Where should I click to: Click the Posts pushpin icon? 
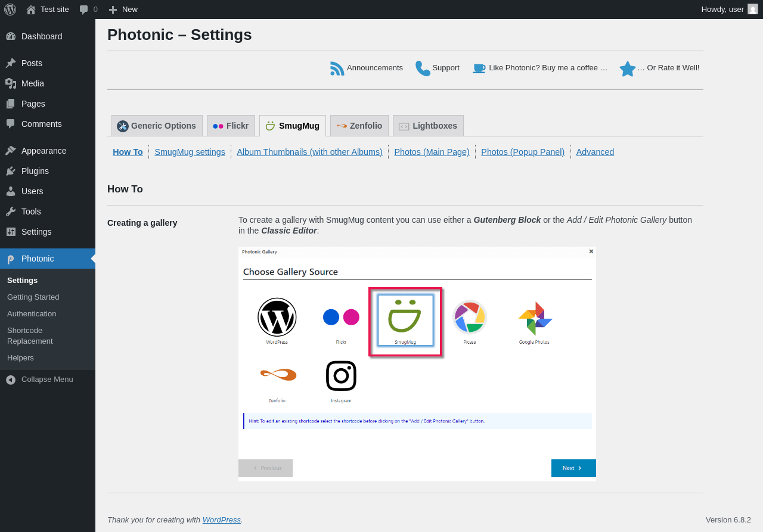pos(11,63)
